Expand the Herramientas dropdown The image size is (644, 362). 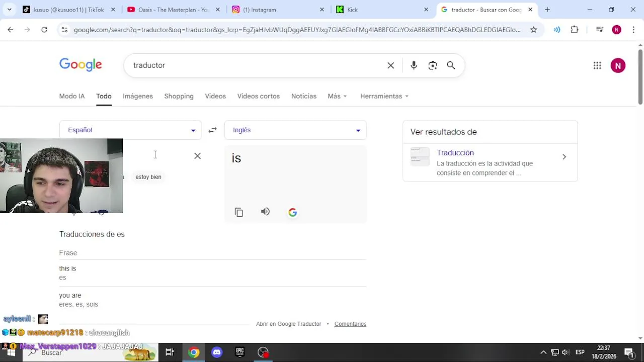pyautogui.click(x=384, y=96)
